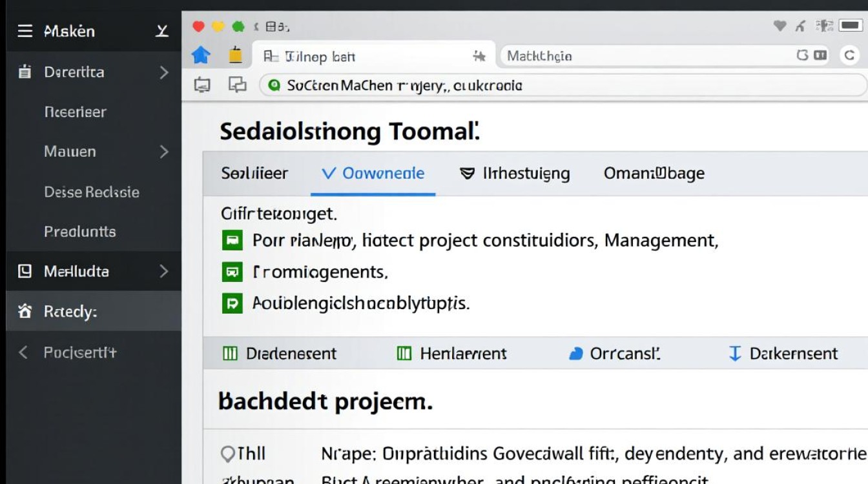The image size is (868, 484).
Task: Click the Henlaernent columns icon
Action: point(404,353)
